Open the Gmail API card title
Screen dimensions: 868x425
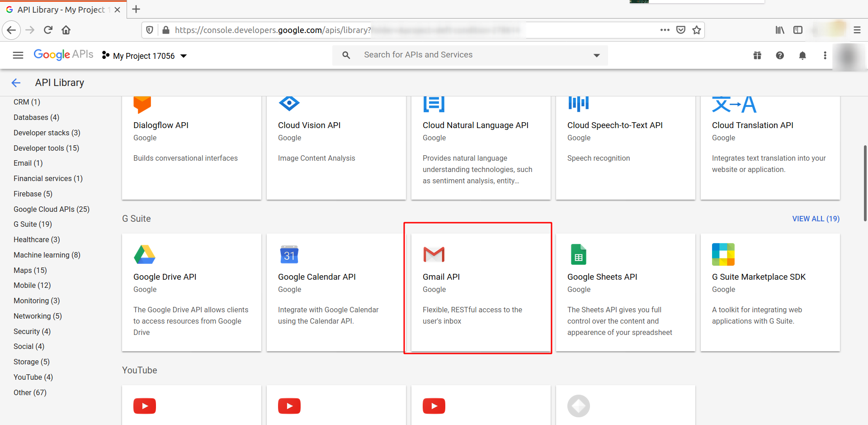(x=441, y=277)
